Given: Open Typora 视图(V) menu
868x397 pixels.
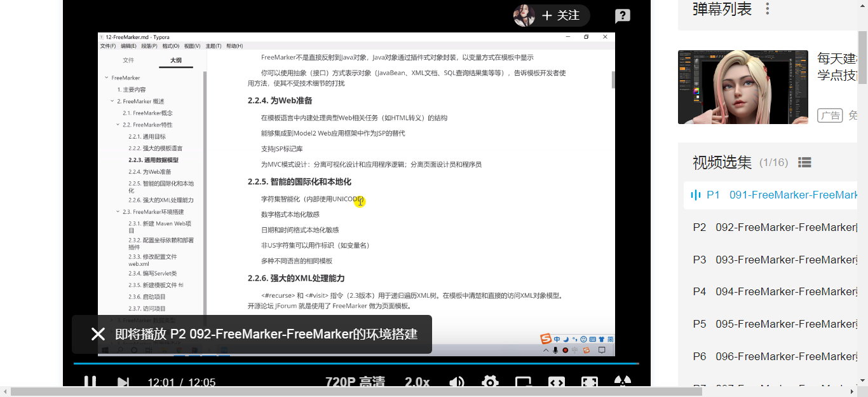Looking at the screenshot, I should coord(192,46).
